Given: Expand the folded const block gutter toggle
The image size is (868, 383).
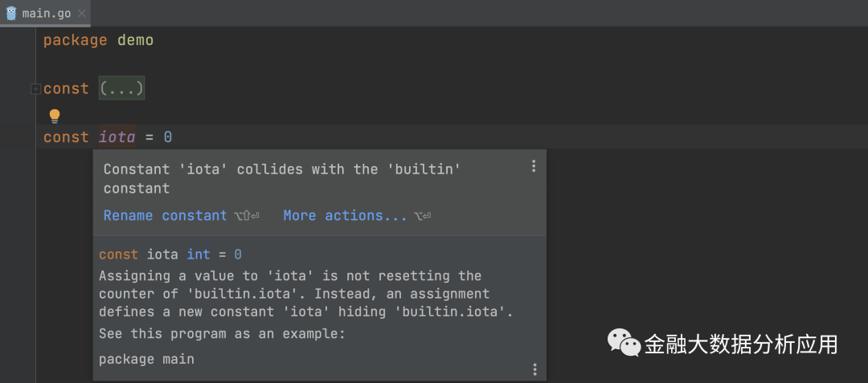Looking at the screenshot, I should [x=35, y=89].
